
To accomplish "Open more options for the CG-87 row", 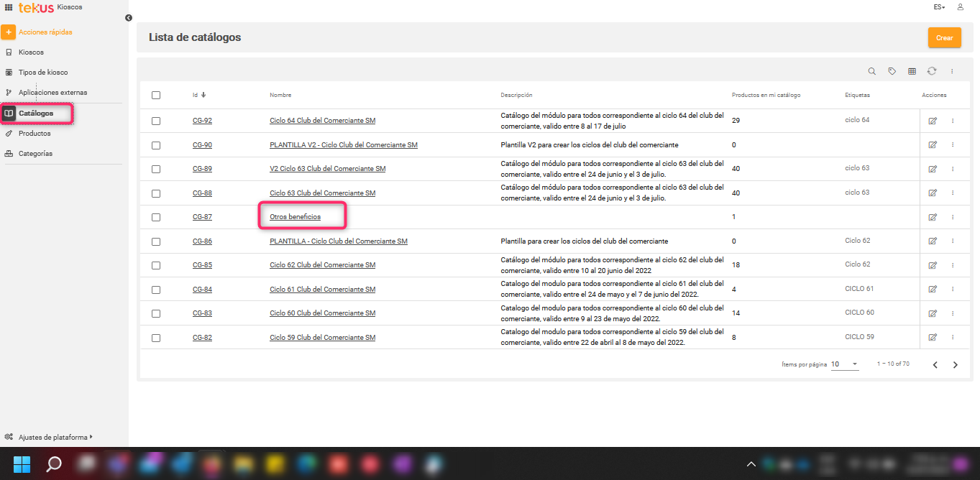I will [x=953, y=217].
